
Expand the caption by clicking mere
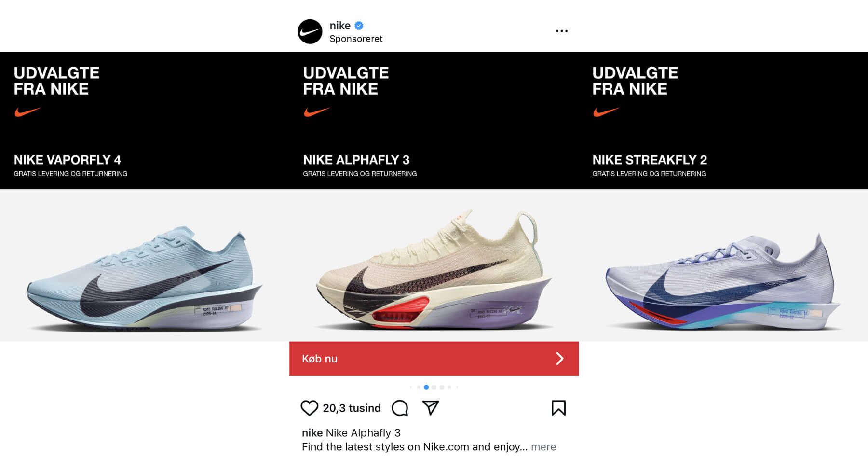click(x=543, y=447)
